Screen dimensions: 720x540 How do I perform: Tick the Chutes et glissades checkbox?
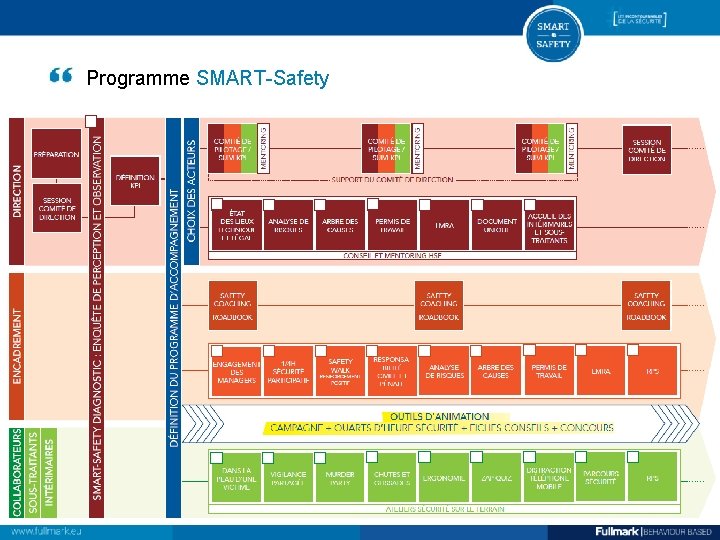[x=372, y=457]
